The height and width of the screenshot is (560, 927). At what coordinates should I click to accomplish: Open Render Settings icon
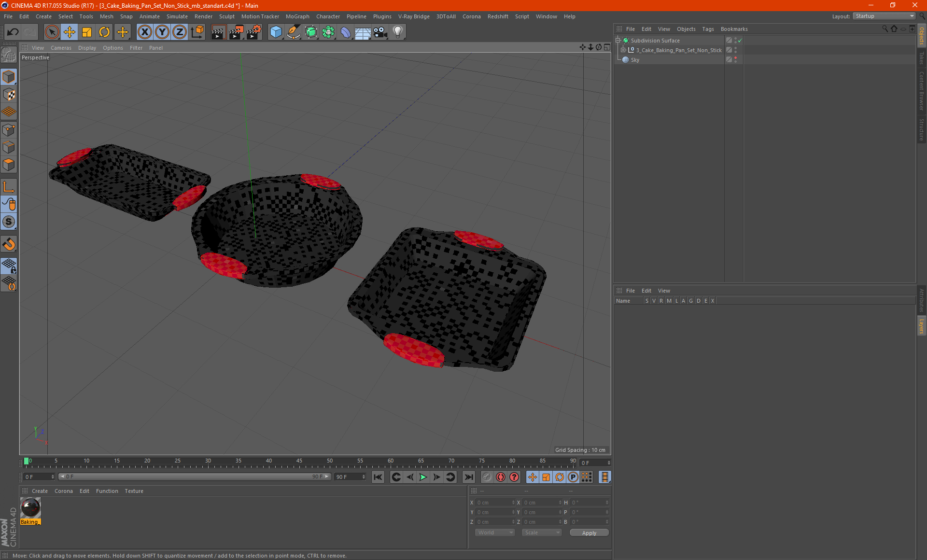253,32
